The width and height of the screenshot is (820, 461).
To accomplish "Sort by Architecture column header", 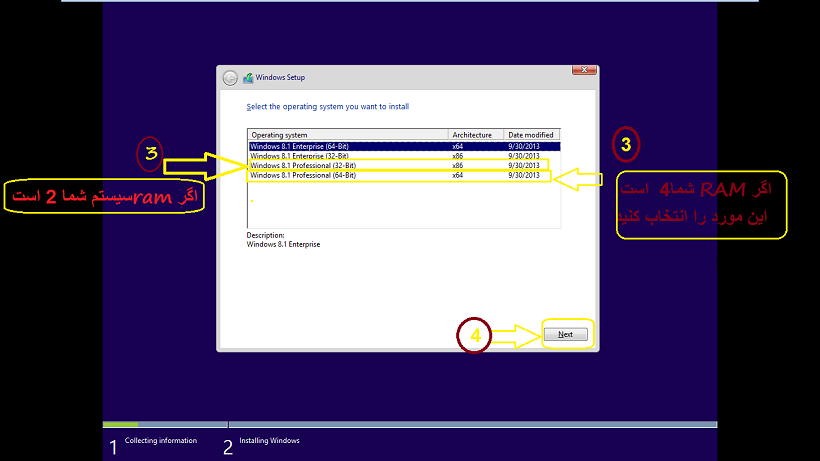I will point(476,135).
